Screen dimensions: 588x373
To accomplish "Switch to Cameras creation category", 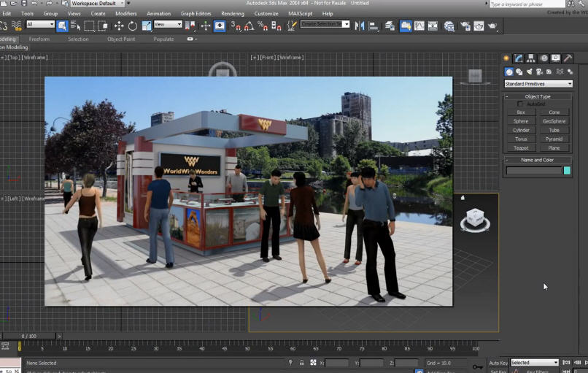I will [539, 72].
